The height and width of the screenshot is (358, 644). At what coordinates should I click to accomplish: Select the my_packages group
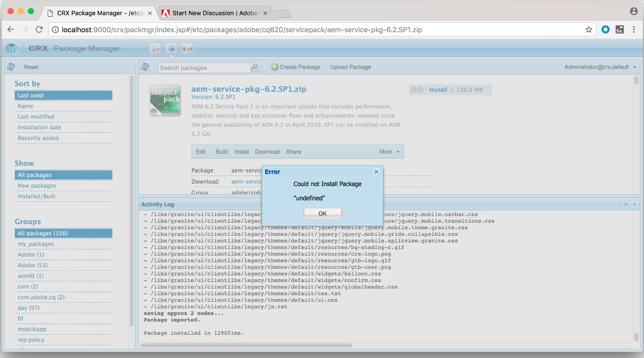pos(63,244)
